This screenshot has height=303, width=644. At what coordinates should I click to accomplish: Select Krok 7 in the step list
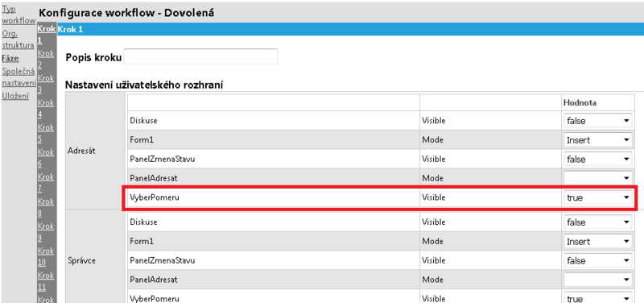coord(46,182)
